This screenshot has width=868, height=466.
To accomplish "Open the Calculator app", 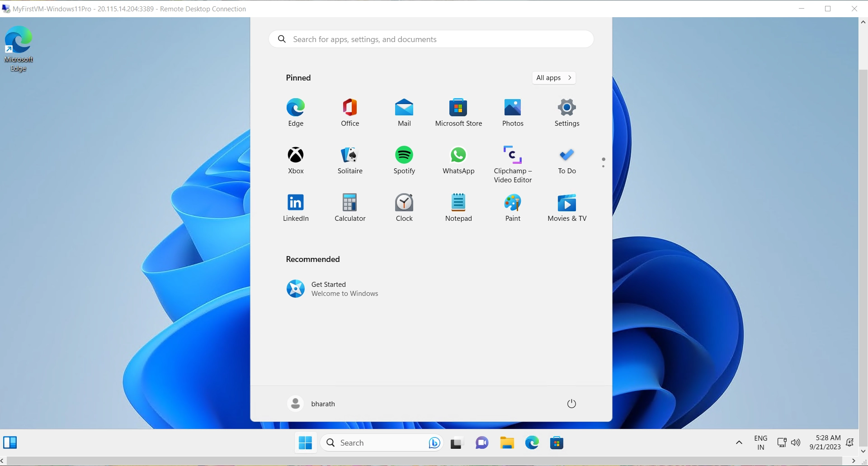I will click(350, 208).
